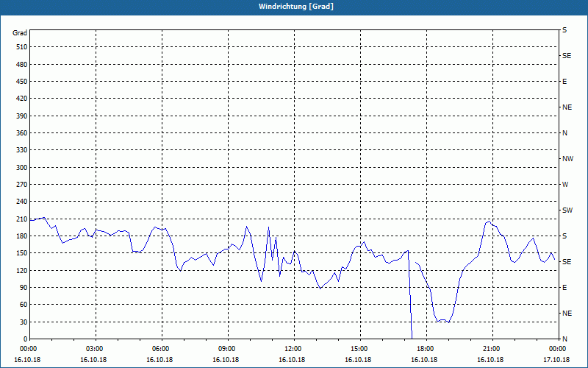Select the 16.10.18 date beneath 06:00
The width and height of the screenshot is (588, 368).
(x=159, y=359)
